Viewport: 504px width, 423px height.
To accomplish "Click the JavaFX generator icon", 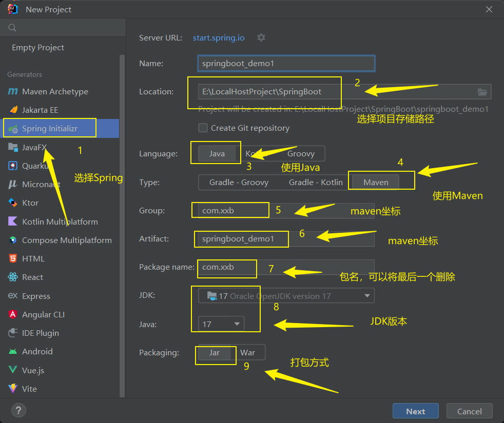I will point(13,148).
